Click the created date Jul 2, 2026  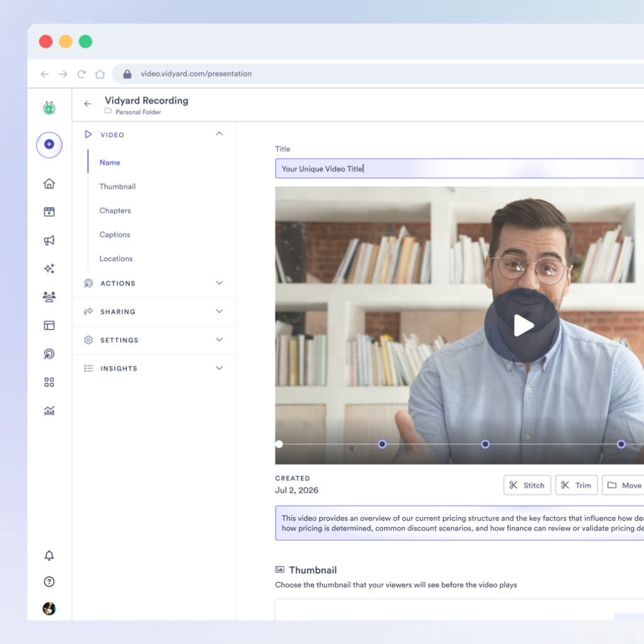[x=297, y=490]
